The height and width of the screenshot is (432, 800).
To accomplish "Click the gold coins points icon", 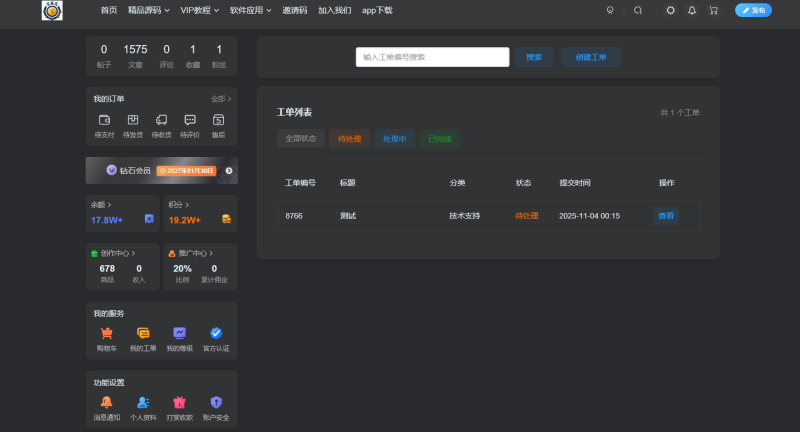I will tap(226, 219).
